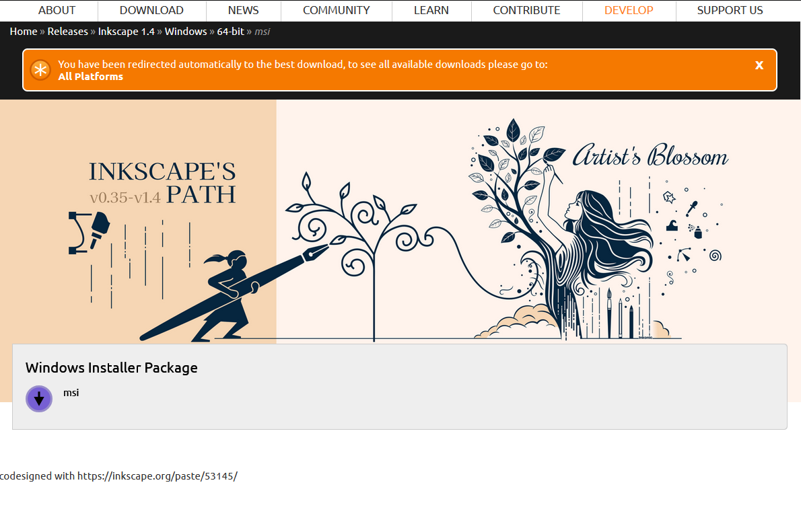Viewport: 801px width, 532px height.
Task: Go to the NEWS section
Action: pyautogui.click(x=243, y=10)
